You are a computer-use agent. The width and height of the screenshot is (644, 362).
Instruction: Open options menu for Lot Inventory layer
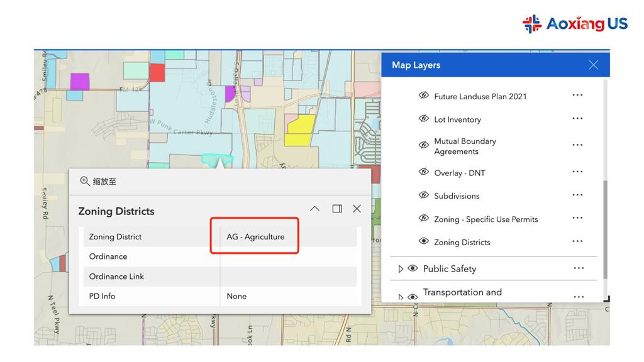point(577,119)
